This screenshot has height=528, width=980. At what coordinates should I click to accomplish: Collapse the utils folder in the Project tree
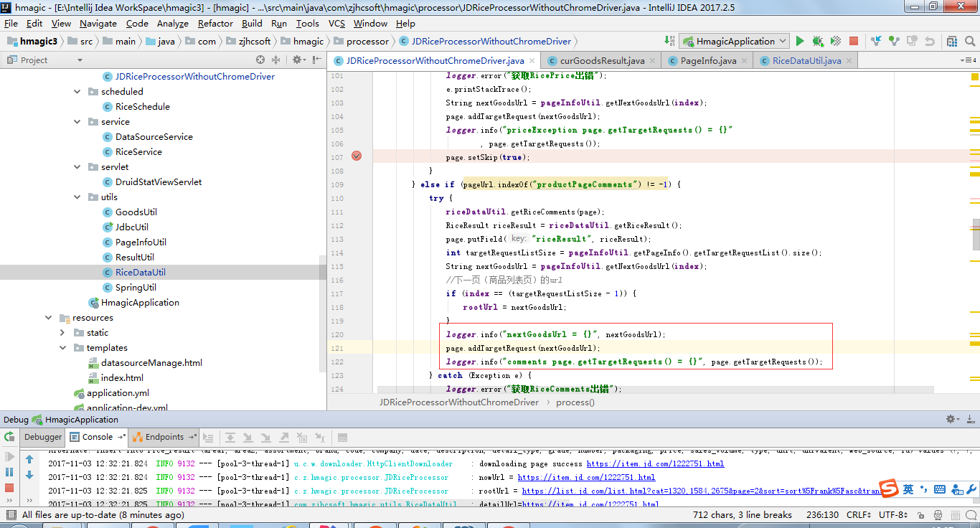[x=77, y=197]
